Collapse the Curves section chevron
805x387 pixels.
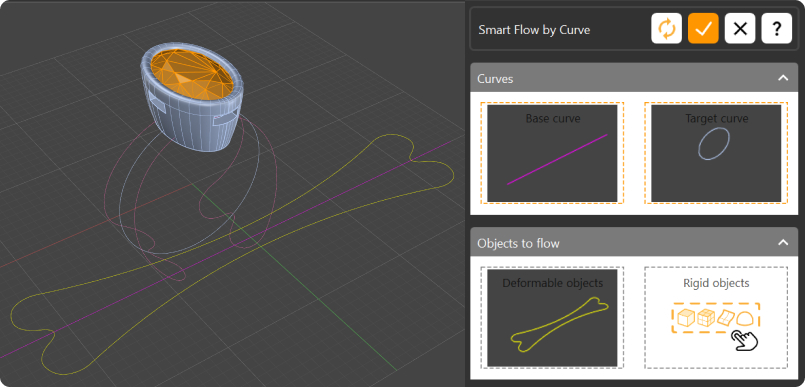click(x=783, y=78)
